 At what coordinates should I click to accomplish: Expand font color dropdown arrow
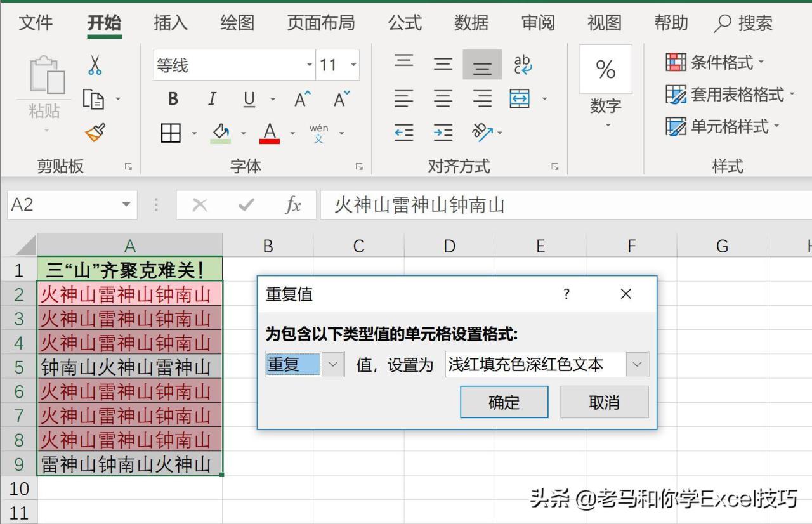coord(292,134)
